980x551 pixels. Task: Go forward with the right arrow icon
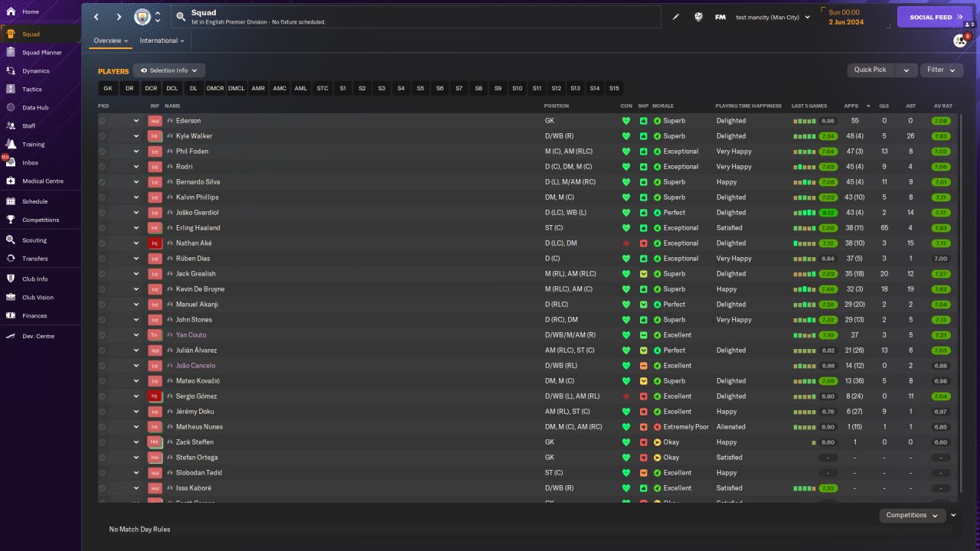119,17
